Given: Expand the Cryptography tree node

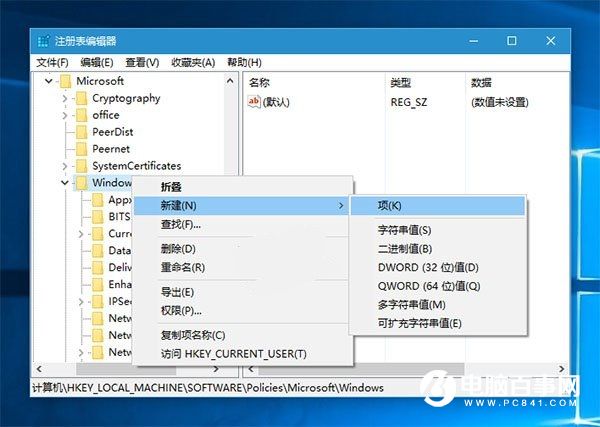Looking at the screenshot, I should point(66,98).
